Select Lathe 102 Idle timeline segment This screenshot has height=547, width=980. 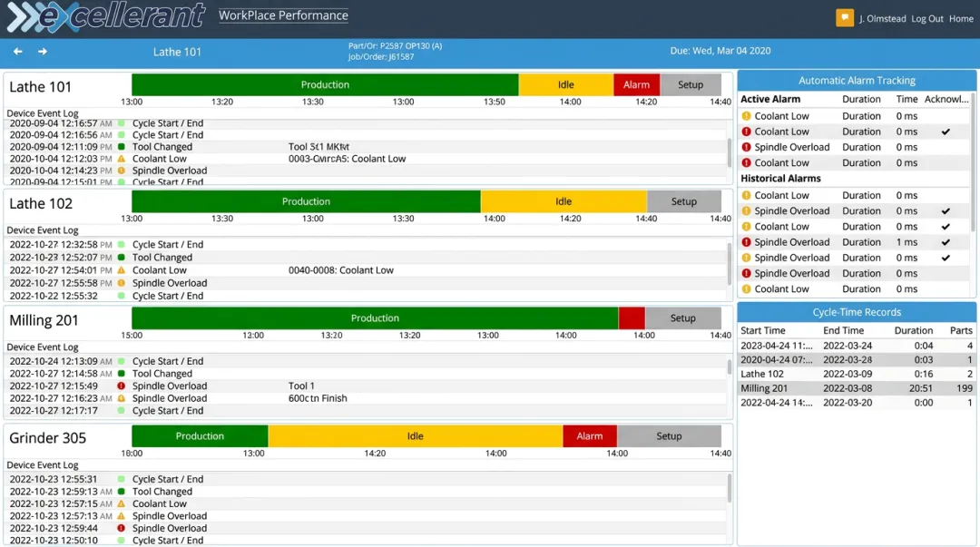(563, 201)
